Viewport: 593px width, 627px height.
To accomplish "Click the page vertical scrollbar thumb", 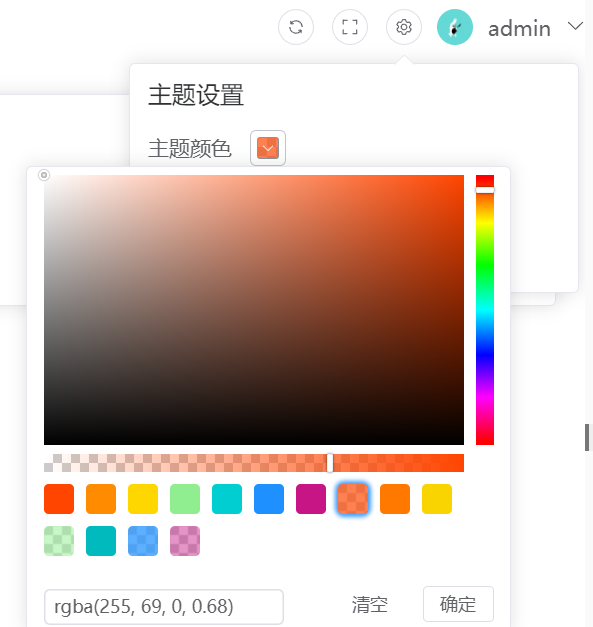I will (587, 437).
